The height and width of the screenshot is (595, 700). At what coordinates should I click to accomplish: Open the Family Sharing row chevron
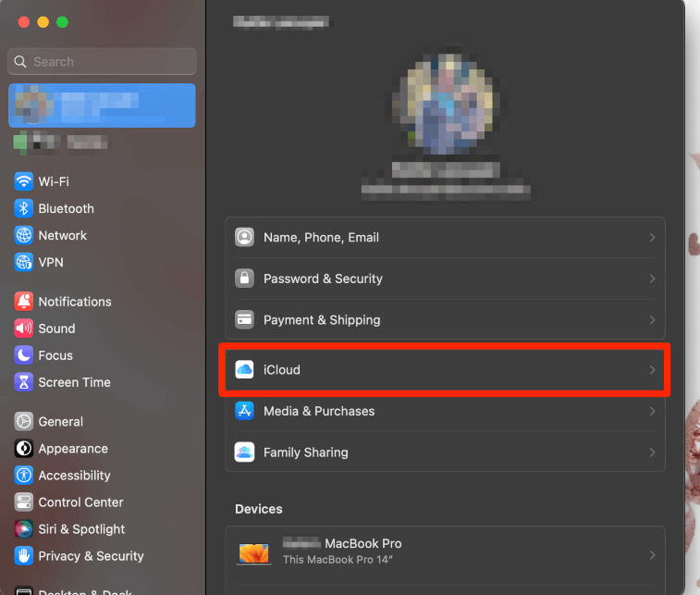click(x=652, y=452)
